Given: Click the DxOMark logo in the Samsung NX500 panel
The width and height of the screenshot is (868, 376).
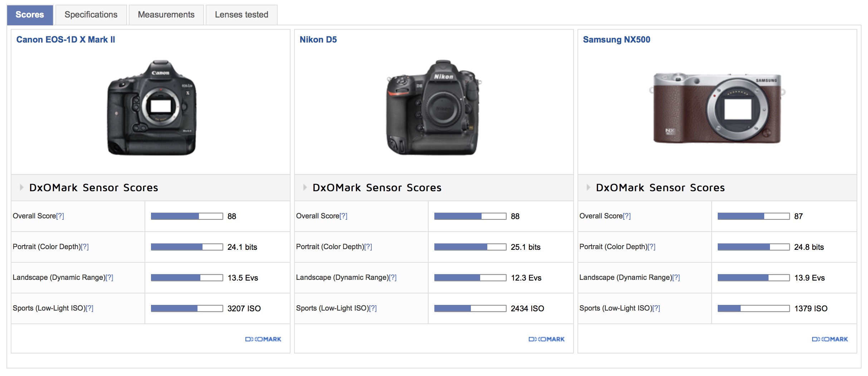Looking at the screenshot, I should click(x=830, y=339).
